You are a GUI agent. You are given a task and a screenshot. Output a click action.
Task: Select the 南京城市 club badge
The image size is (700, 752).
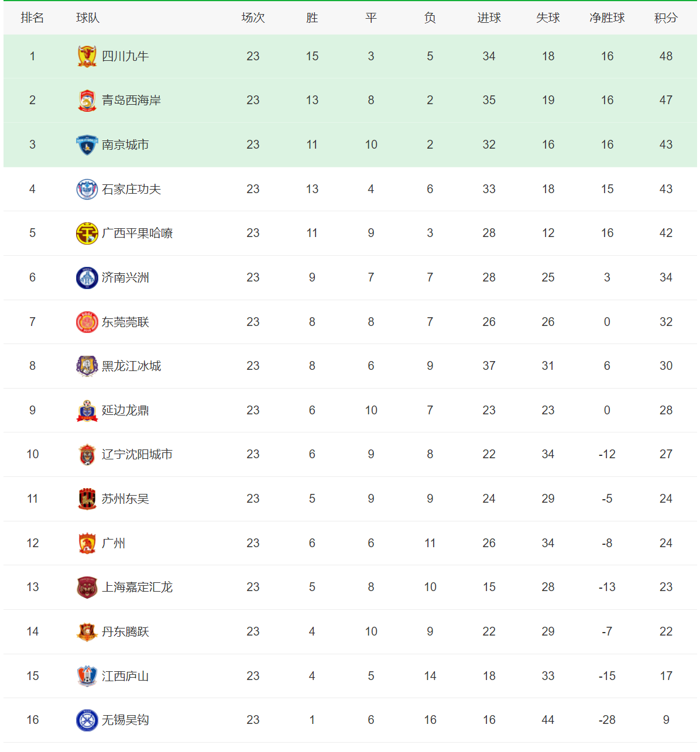87,145
